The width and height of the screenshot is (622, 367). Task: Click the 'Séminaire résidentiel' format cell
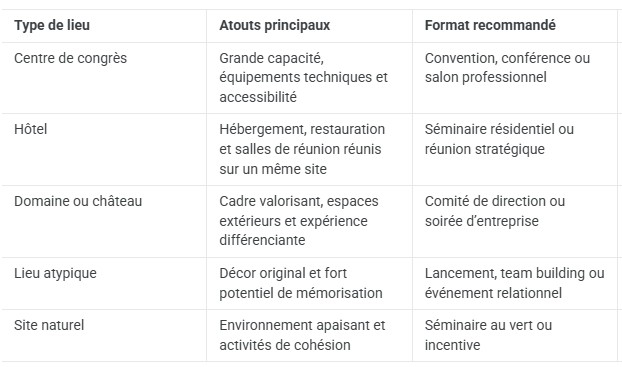click(x=499, y=139)
